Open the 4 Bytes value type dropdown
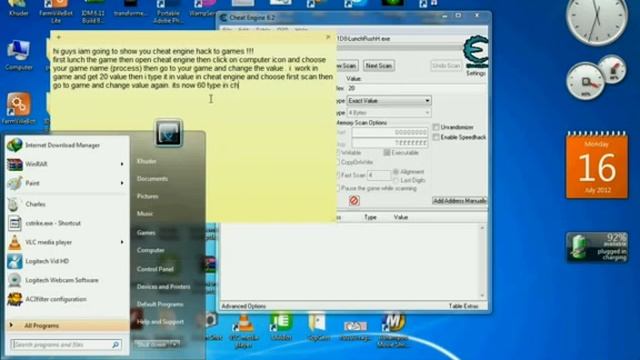This screenshot has width=640, height=360. (x=389, y=113)
